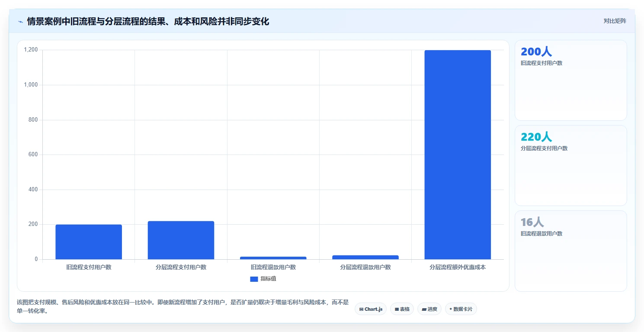Click the lightning icon beside the title
644x332 pixels.
(x=20, y=22)
